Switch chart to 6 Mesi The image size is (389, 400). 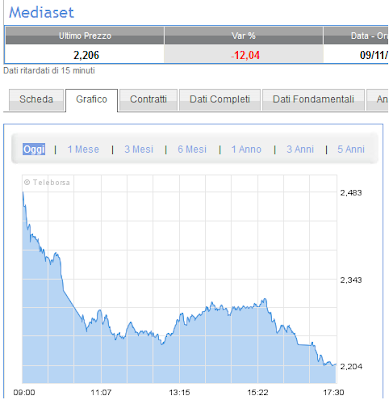click(192, 149)
